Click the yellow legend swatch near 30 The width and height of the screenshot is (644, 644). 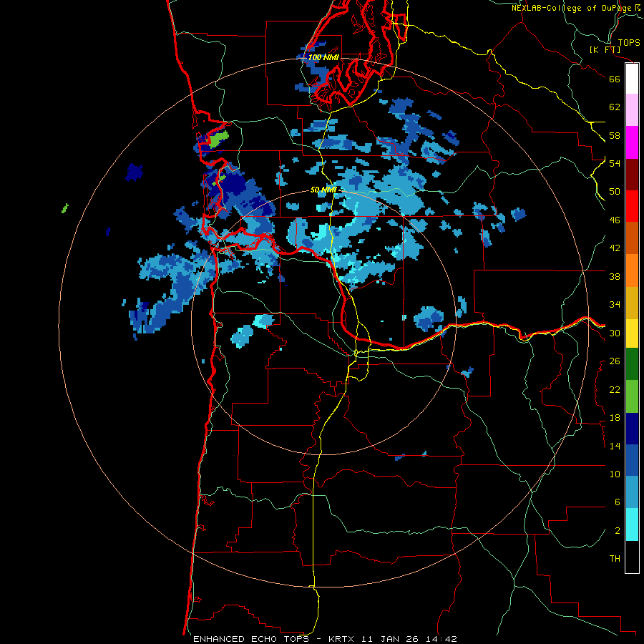[x=632, y=333]
